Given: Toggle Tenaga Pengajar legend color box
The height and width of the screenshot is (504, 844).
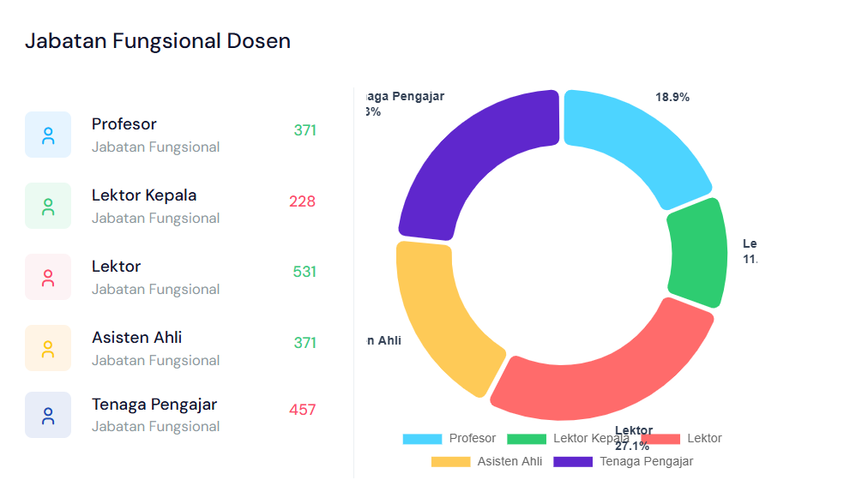Looking at the screenshot, I should click(x=573, y=462).
